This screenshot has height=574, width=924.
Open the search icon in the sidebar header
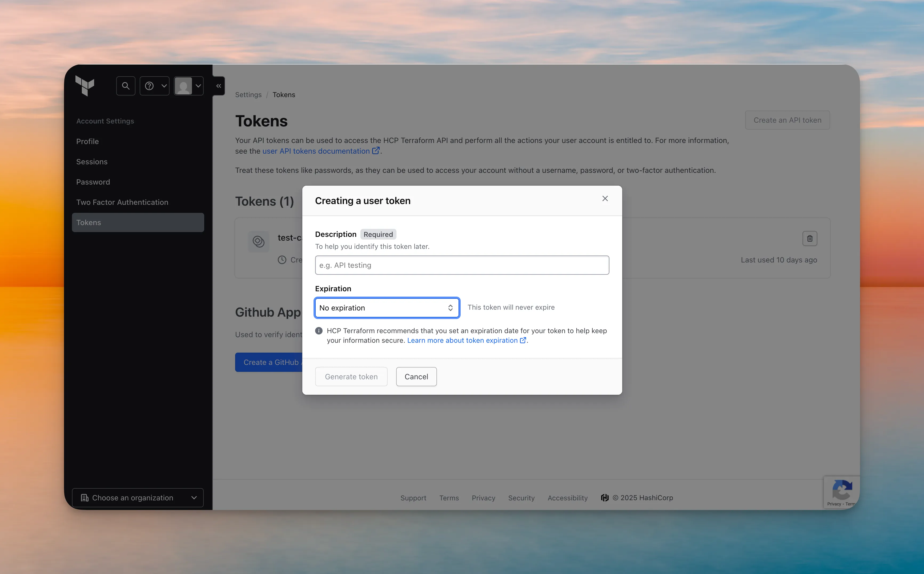126,86
